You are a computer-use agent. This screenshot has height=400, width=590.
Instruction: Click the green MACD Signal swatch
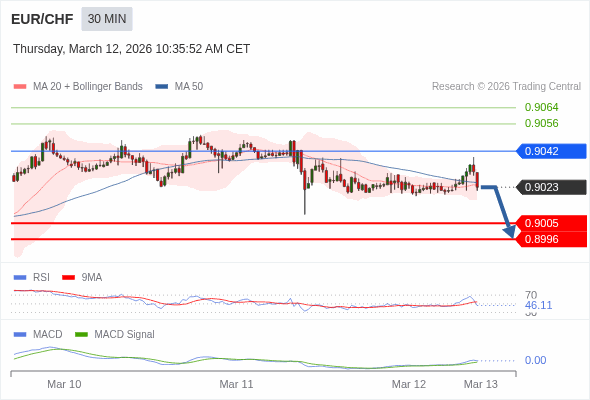pyautogui.click(x=81, y=335)
